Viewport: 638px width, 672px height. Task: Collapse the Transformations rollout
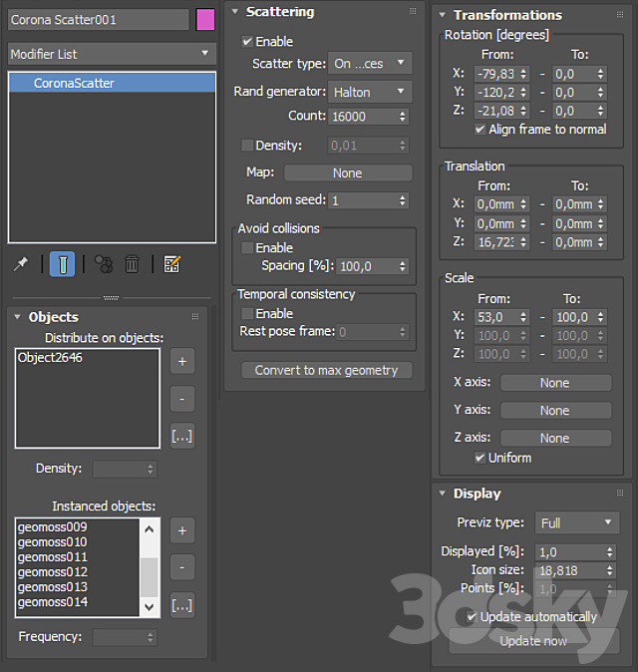443,15
